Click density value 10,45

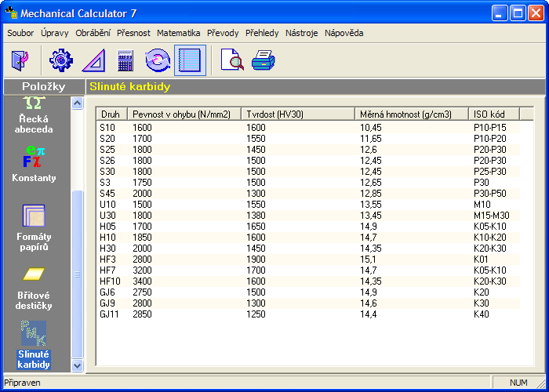point(371,128)
